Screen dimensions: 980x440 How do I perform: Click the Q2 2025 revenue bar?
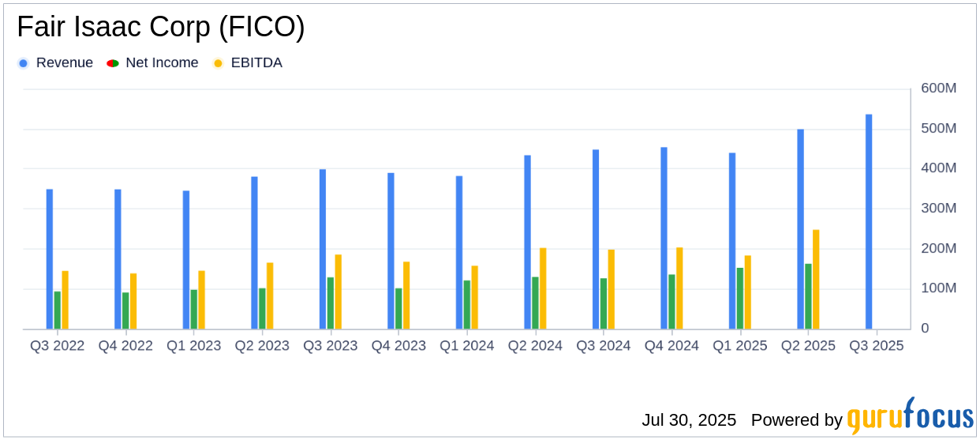[x=800, y=229]
